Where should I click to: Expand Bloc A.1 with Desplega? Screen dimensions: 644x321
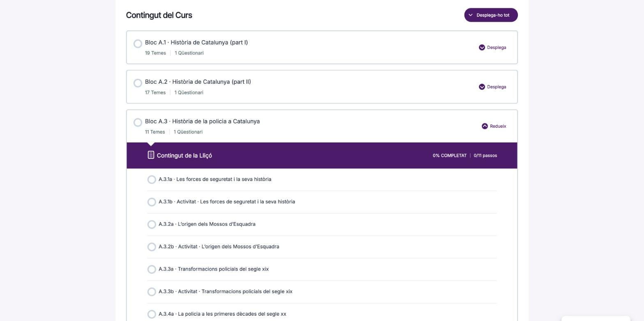click(x=492, y=48)
